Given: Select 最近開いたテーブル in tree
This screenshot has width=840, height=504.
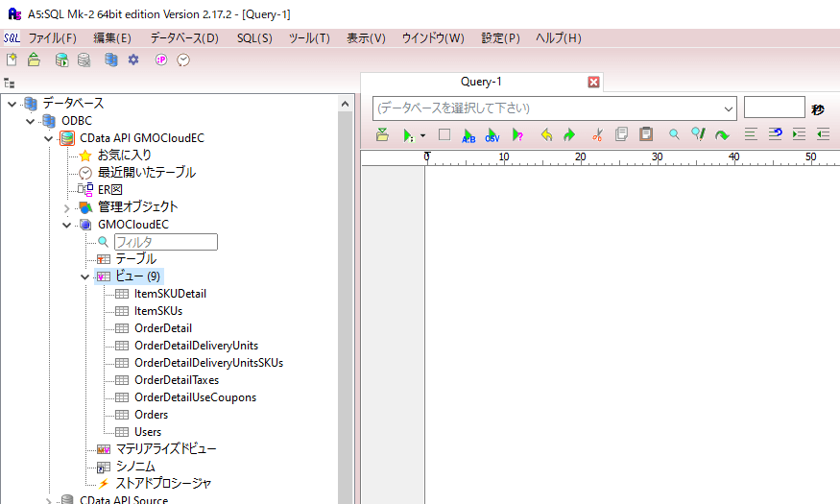Looking at the screenshot, I should point(147,173).
